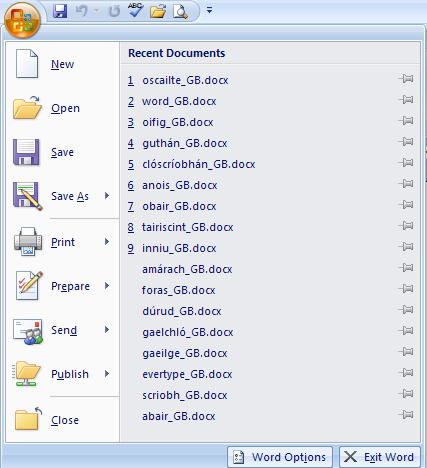Click the Save icon in Quick Access Toolbar
The width and height of the screenshot is (427, 468).
pos(60,11)
